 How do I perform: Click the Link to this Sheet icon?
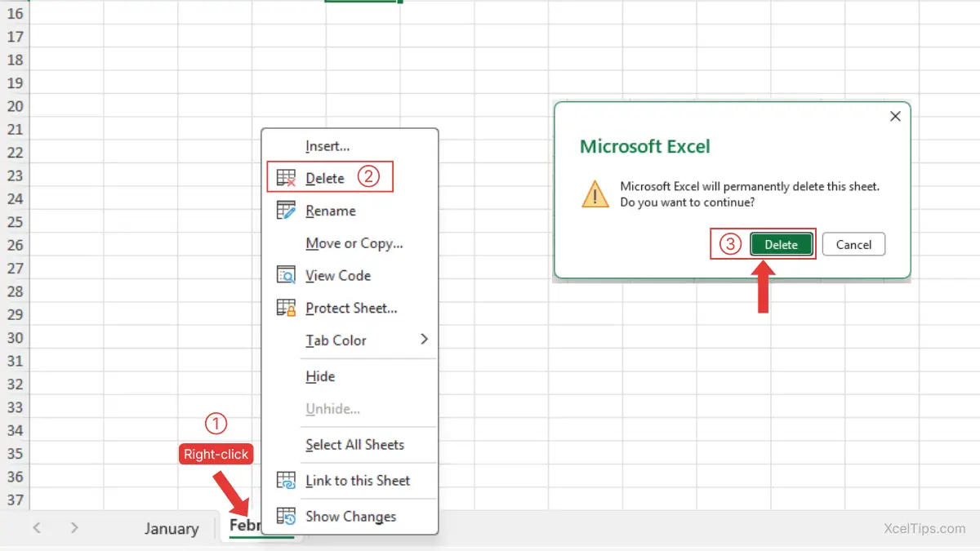(x=286, y=481)
